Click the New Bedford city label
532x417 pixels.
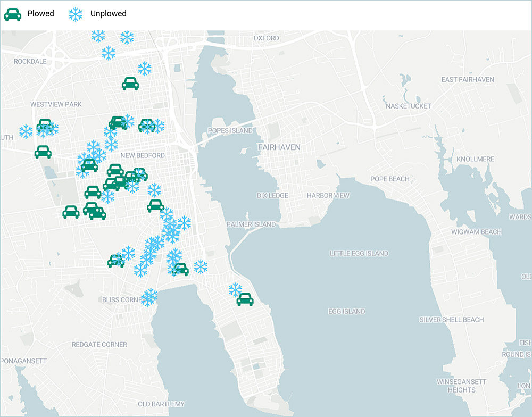coord(143,155)
